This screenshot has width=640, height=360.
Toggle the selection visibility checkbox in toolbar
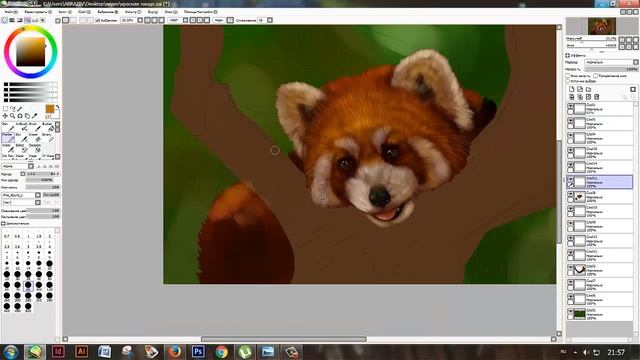(98, 20)
